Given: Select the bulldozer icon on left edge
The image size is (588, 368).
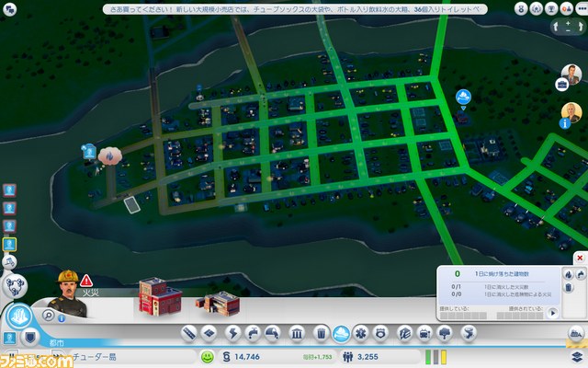Looking at the screenshot, I should coord(10,262).
